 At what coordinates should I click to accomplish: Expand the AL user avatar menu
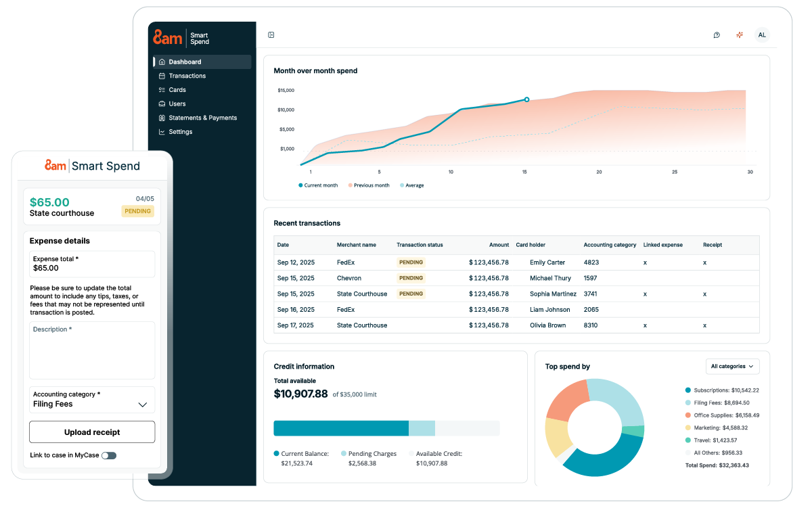tap(762, 34)
